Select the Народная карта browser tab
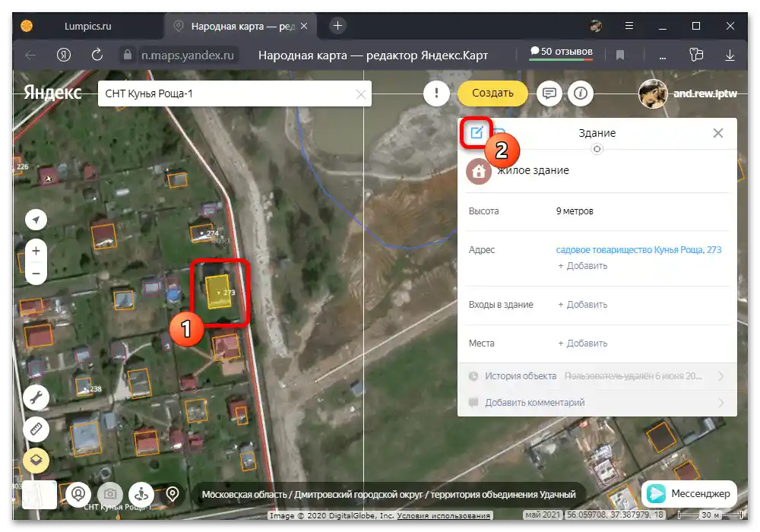 pyautogui.click(x=242, y=26)
